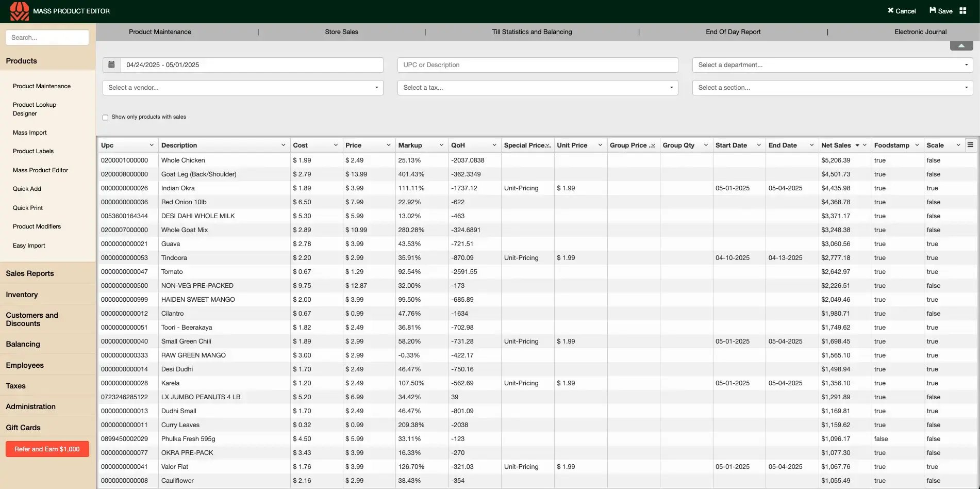Expand the Sales Reports sidebar section
Screen dimensions: 980x489
(x=29, y=273)
